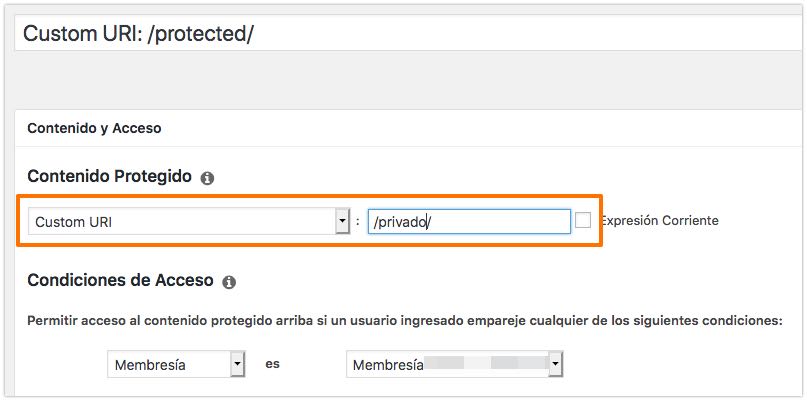Click the 'Permitir acceso al contenido protegido' description text
Viewport: 807px width, 401px height.
point(405,321)
